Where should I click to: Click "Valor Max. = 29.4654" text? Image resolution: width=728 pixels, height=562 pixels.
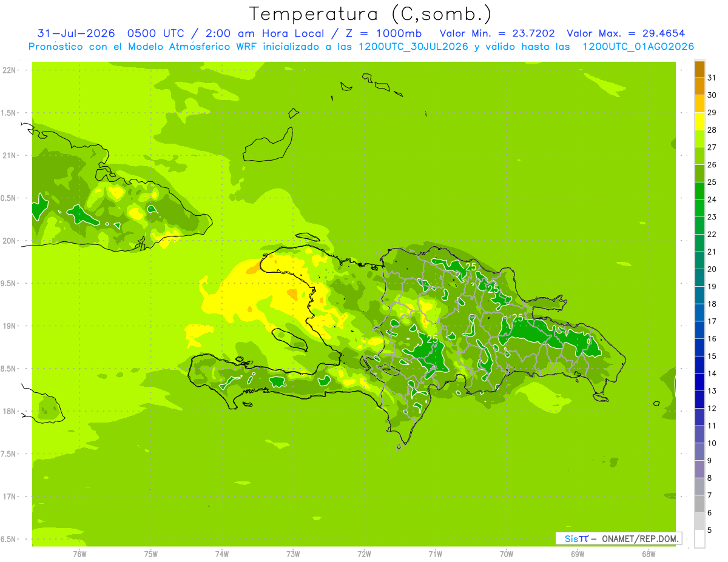tap(625, 33)
